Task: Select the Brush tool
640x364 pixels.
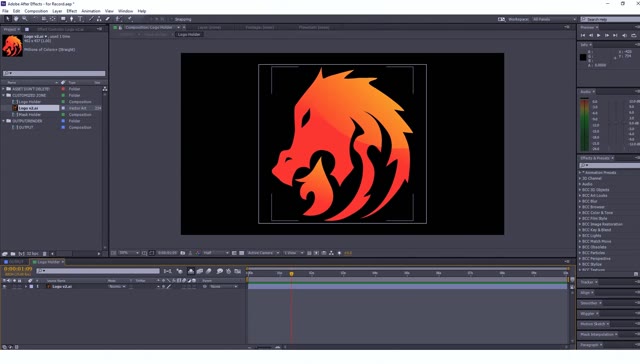Action: [91, 19]
